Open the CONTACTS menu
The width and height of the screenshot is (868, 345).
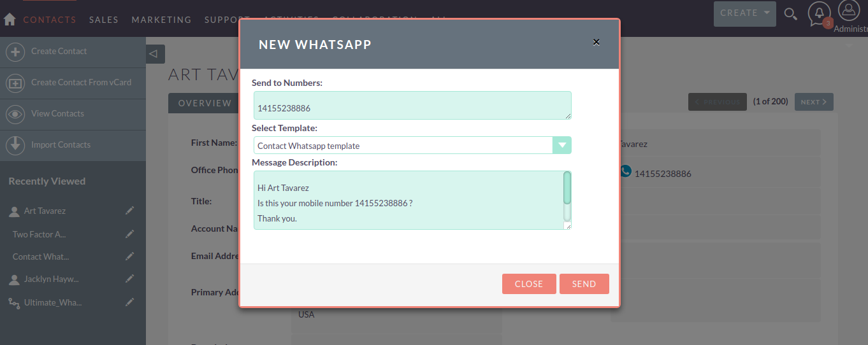click(50, 20)
